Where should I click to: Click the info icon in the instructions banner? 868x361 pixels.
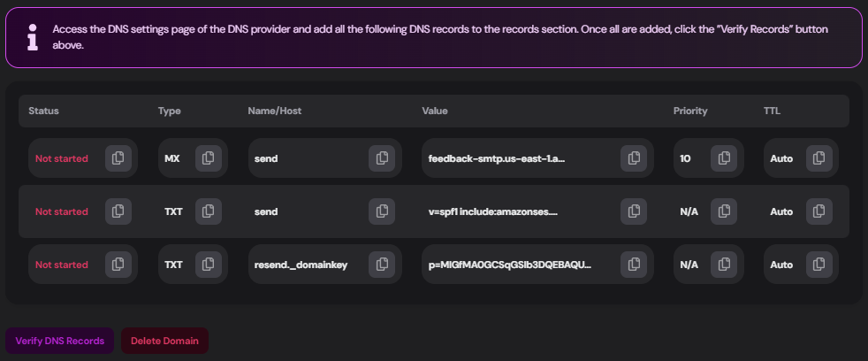point(33,37)
